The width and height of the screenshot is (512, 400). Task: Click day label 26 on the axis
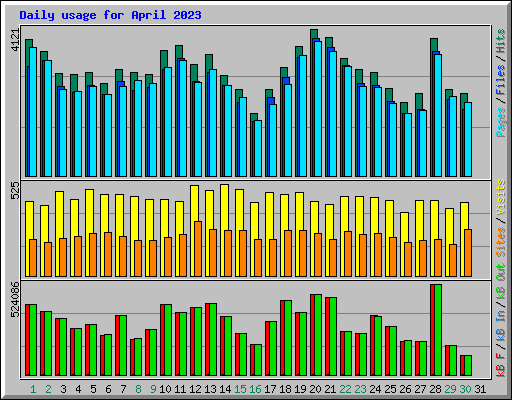pos(405,389)
